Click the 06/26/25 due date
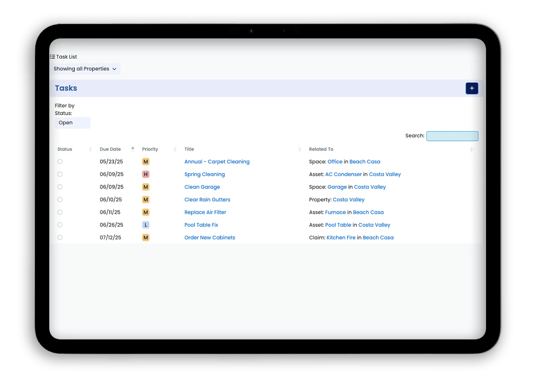554x392 pixels. 112,225
